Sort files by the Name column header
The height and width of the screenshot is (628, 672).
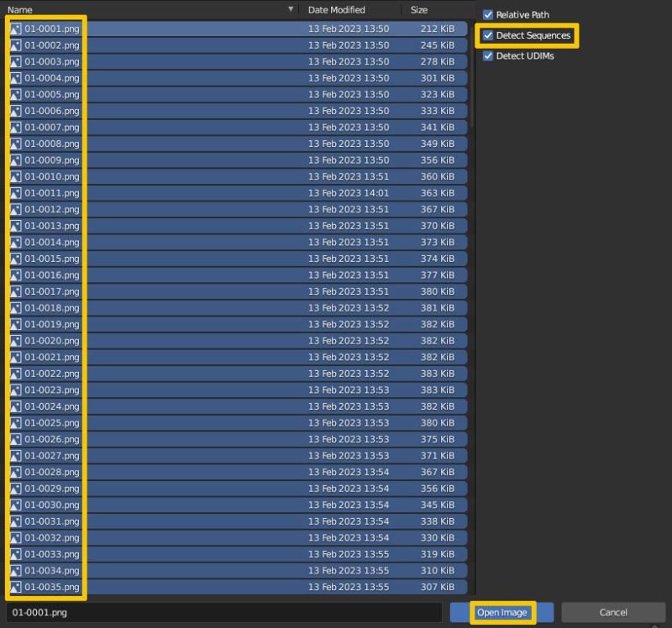coord(20,10)
